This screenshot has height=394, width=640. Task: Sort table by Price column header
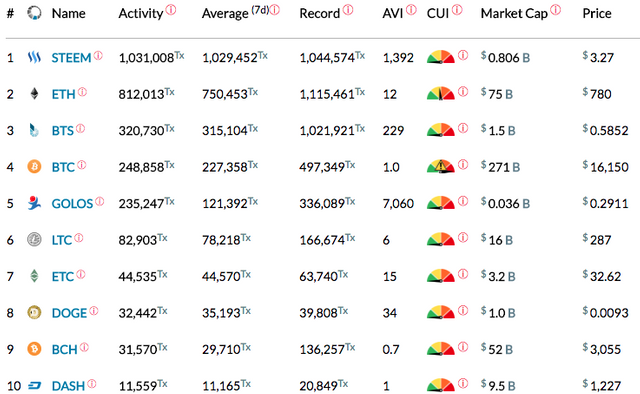point(597,13)
